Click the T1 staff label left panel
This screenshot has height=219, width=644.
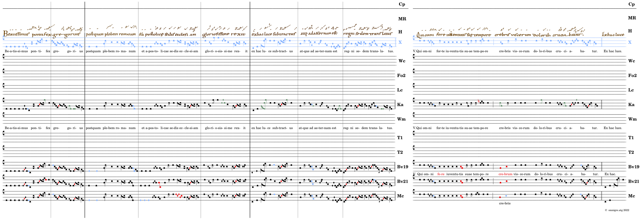[400, 138]
